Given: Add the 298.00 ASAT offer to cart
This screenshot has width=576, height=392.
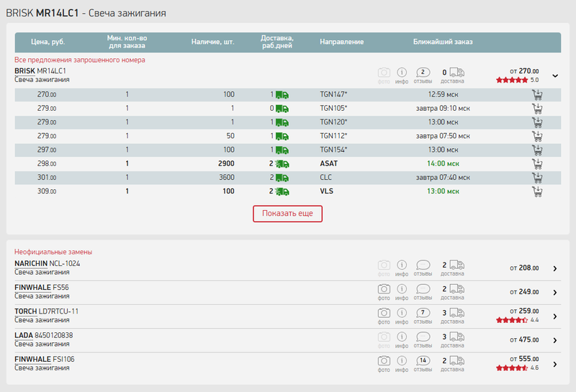Looking at the screenshot, I should click(537, 164).
